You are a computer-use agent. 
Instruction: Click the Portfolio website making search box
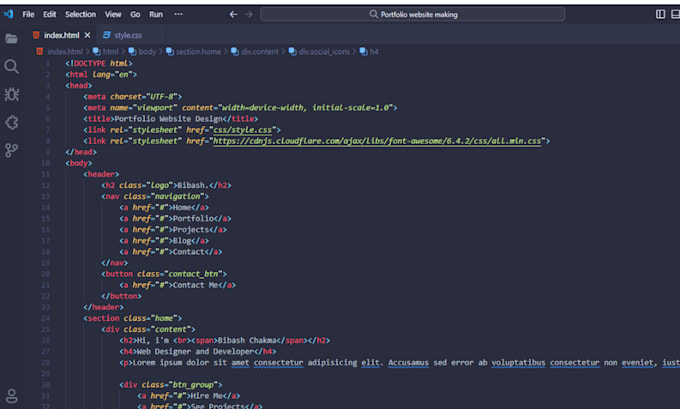(412, 14)
